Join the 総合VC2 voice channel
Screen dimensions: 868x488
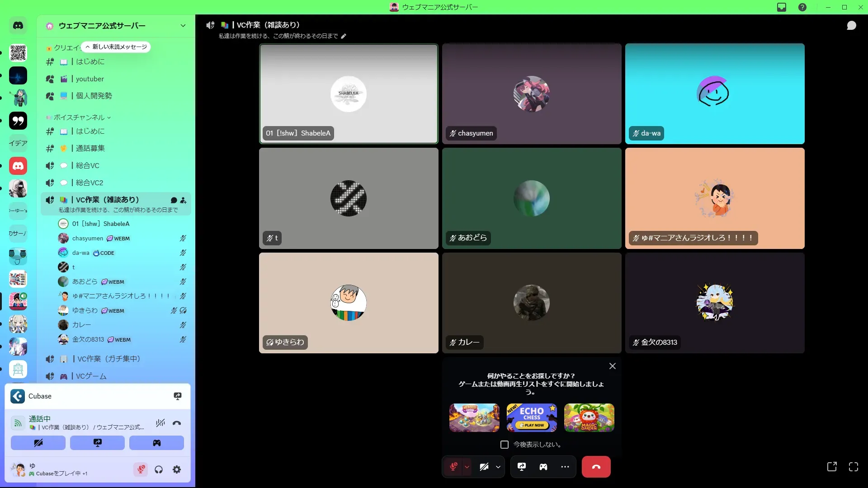(x=90, y=183)
